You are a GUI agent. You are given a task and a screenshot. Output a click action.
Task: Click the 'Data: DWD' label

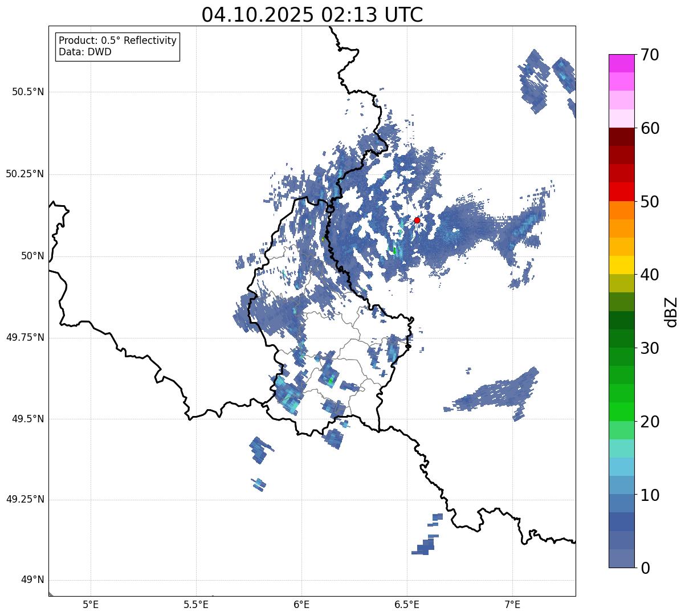pos(85,52)
